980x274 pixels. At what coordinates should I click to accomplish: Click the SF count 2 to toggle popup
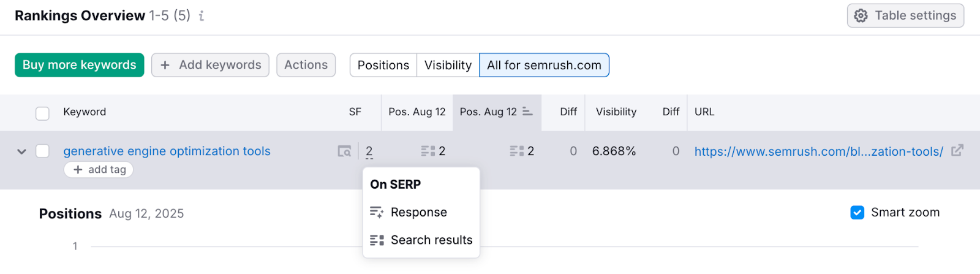[369, 151]
